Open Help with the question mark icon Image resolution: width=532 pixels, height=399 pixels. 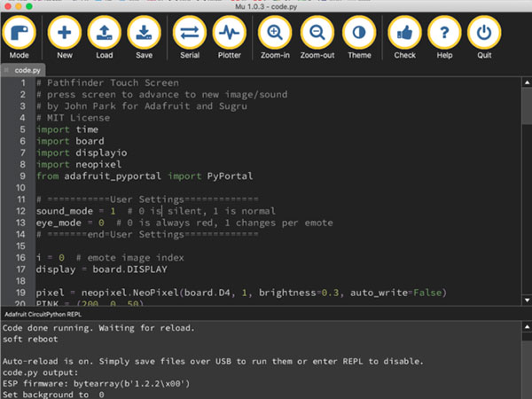tap(444, 35)
